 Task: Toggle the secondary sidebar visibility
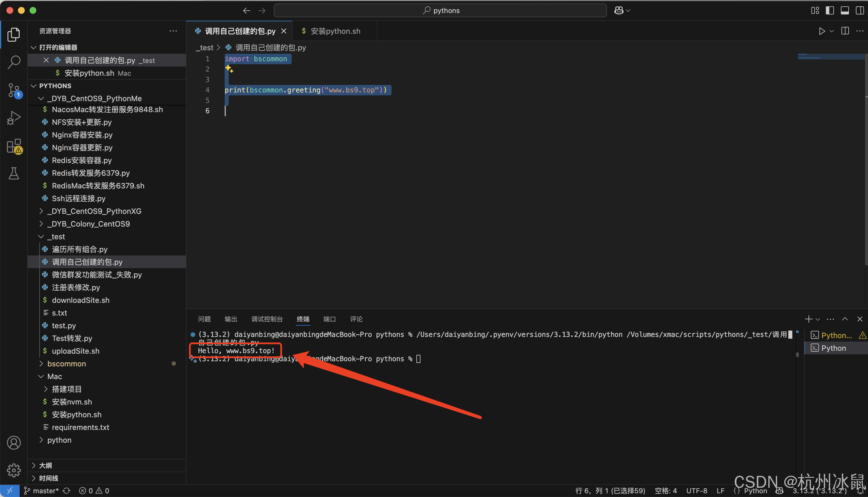click(859, 10)
